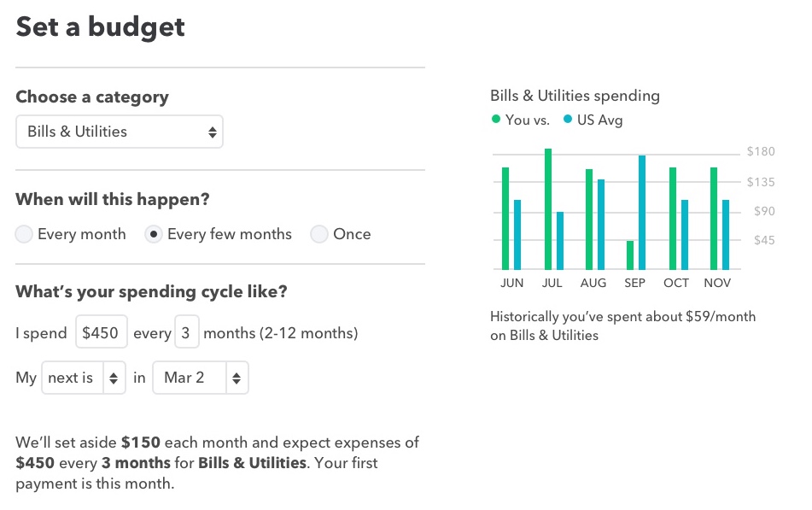
Task: Click the blue NOV US average bar
Action: [726, 234]
